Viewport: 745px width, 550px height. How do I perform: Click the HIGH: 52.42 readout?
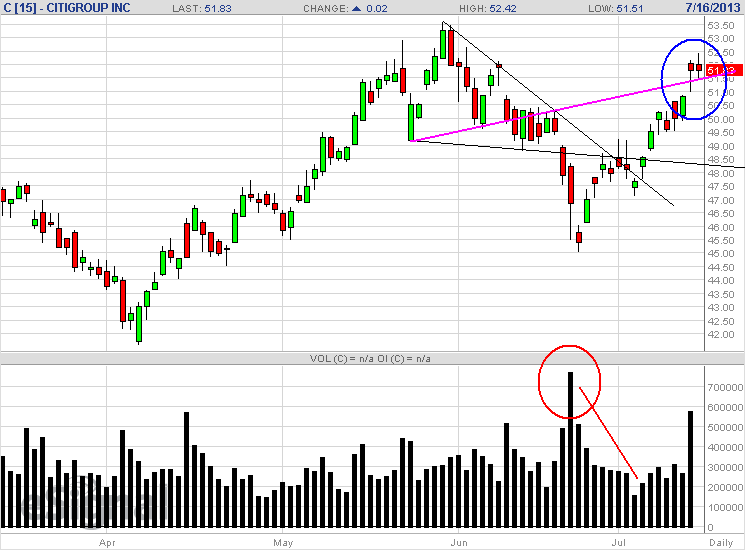coord(487,9)
